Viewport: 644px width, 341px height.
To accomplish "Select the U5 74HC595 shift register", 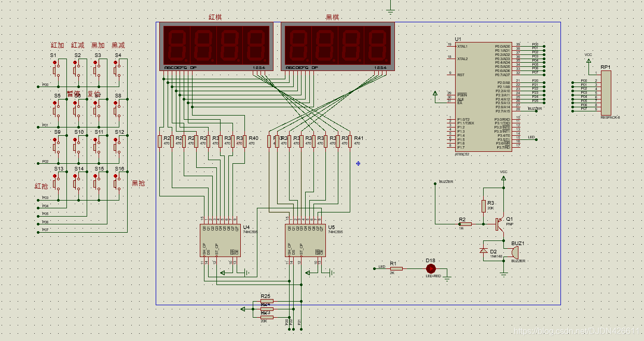I will [305, 240].
